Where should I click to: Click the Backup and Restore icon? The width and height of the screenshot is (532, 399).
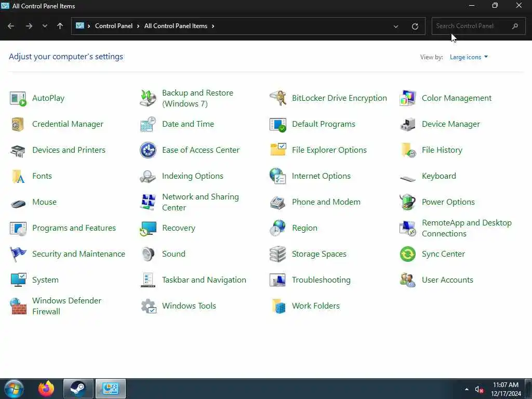(148, 98)
